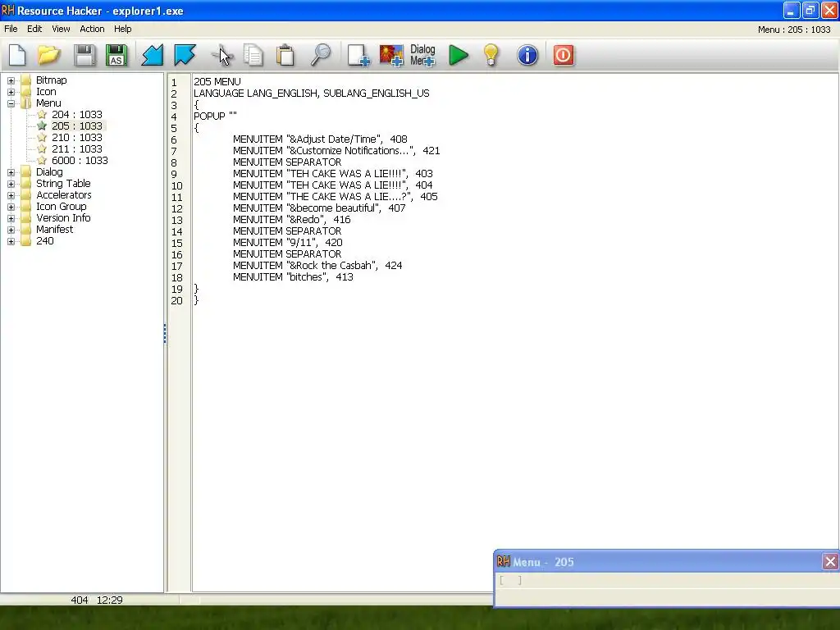Viewport: 840px width, 630px height.
Task: Click the light bulb icon
Action: click(491, 55)
